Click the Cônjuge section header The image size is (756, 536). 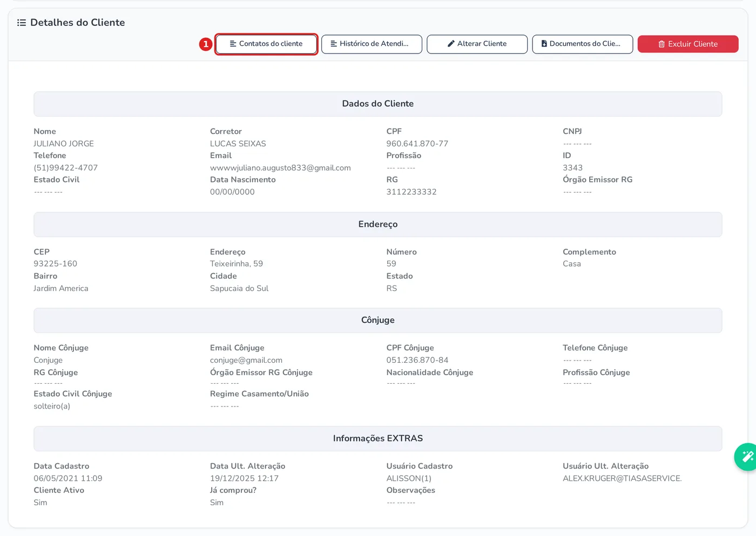[378, 320]
